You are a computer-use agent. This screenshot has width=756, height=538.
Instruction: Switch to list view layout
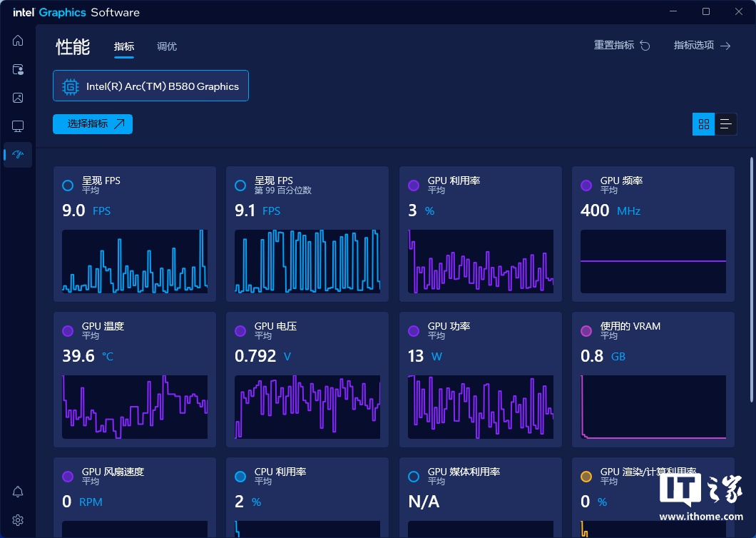tap(726, 124)
